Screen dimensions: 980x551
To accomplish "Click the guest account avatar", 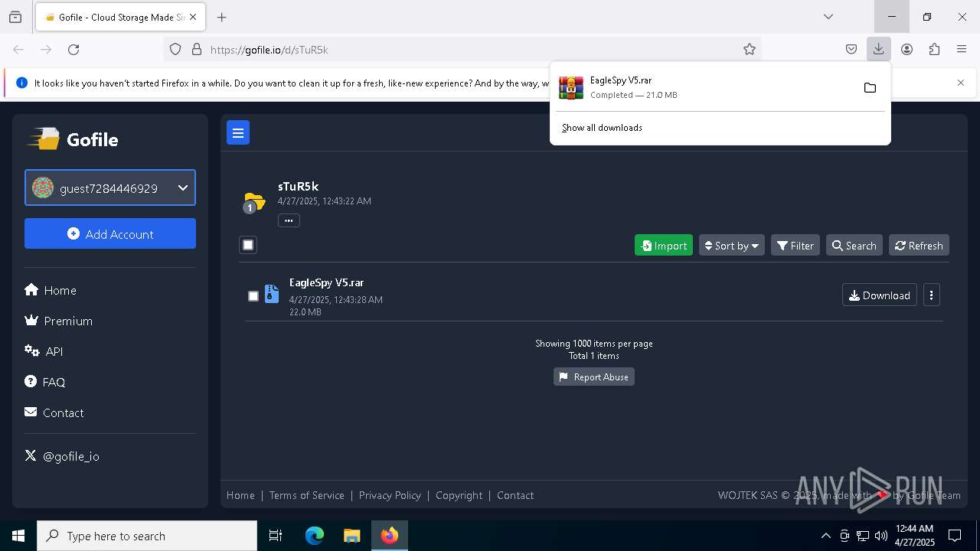I will tap(43, 187).
